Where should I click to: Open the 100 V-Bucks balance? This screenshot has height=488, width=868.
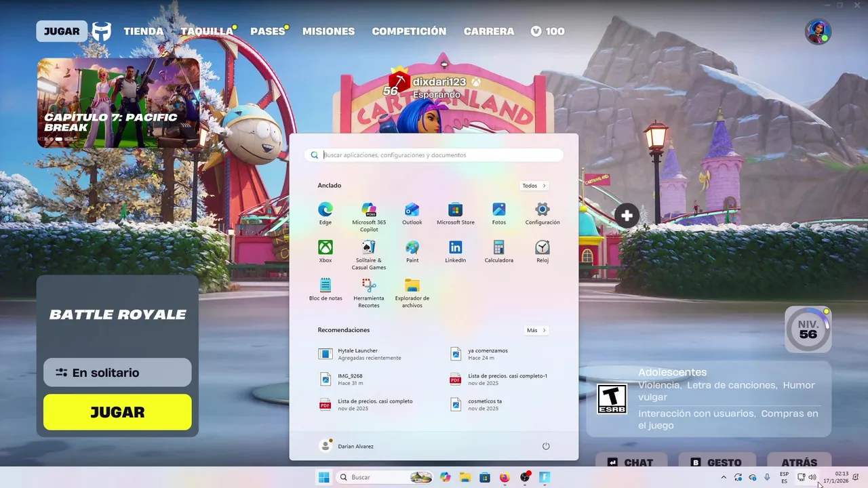click(x=548, y=31)
